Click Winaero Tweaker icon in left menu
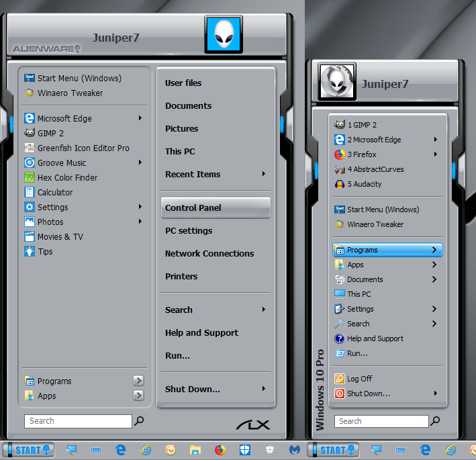 pyautogui.click(x=30, y=93)
